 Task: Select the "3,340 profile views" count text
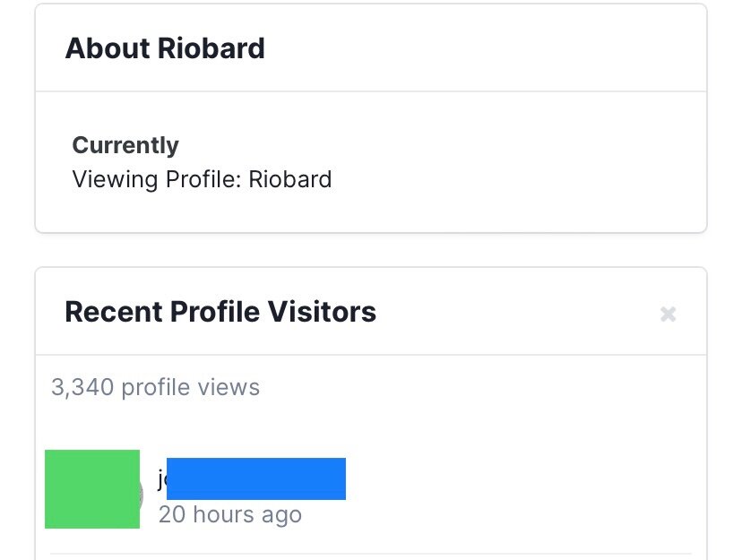155,387
